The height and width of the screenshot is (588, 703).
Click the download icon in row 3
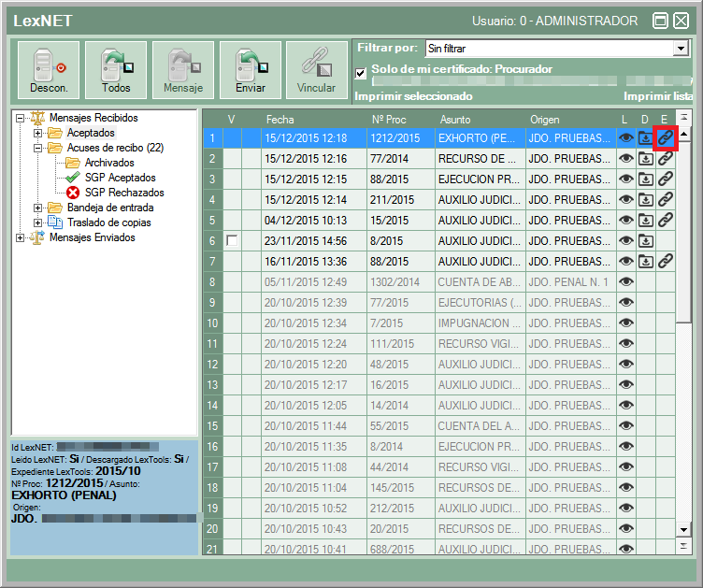[x=645, y=179]
